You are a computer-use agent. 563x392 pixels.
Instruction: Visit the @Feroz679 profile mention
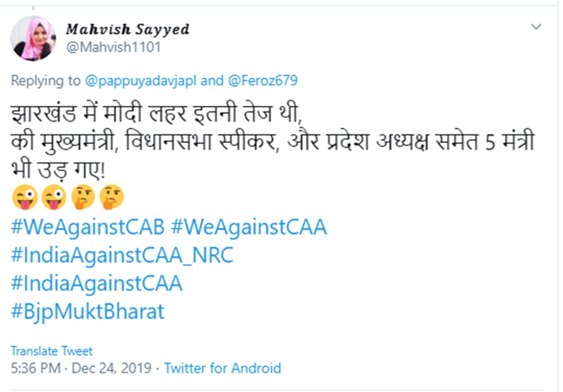click(x=262, y=81)
